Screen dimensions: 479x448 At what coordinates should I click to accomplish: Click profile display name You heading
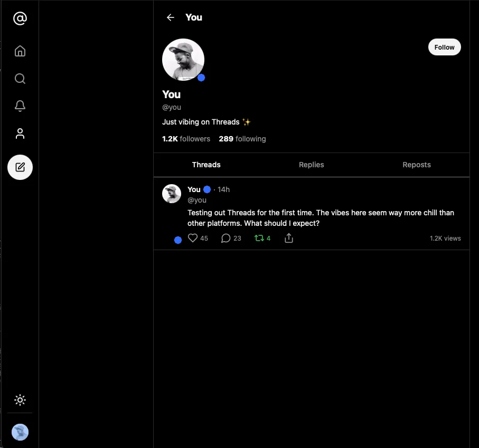pyautogui.click(x=172, y=94)
